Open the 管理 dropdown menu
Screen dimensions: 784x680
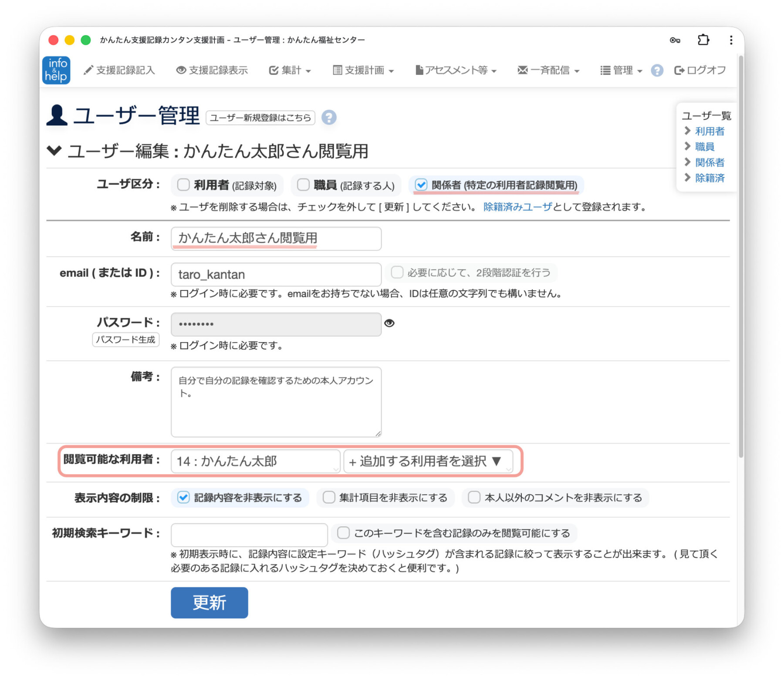pos(621,70)
